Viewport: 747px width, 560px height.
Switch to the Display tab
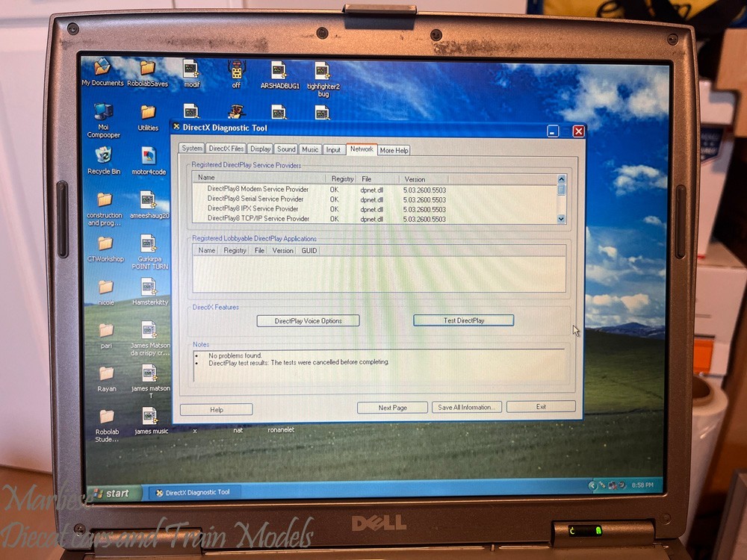(x=260, y=149)
